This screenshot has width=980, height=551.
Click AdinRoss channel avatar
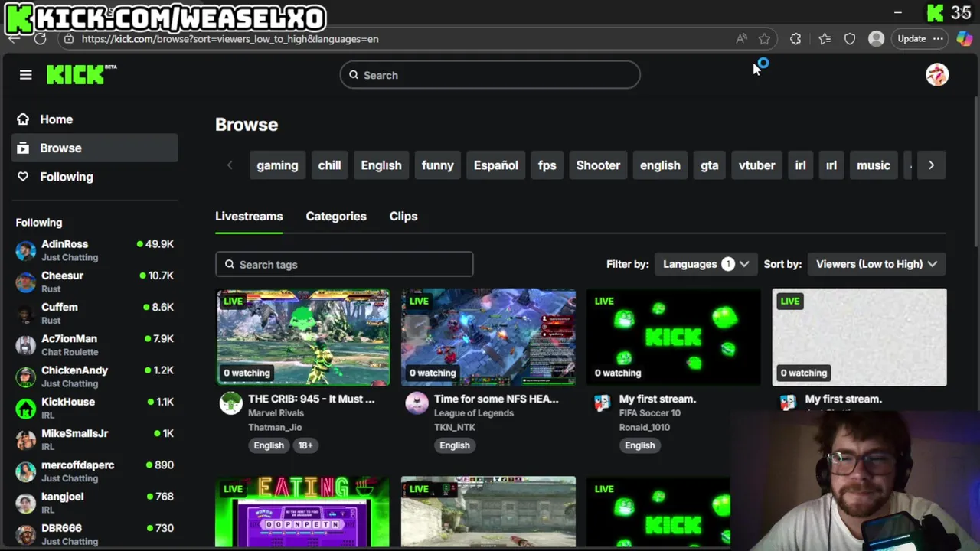26,250
